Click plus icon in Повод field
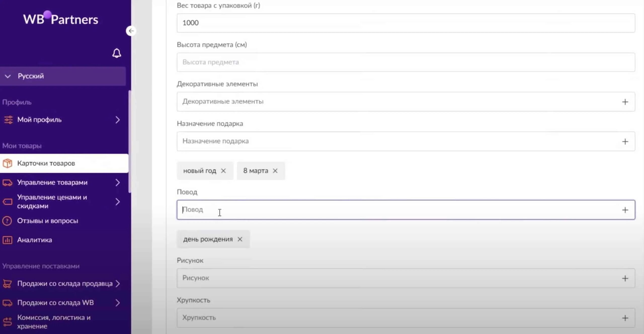This screenshot has width=644, height=334. (x=625, y=210)
